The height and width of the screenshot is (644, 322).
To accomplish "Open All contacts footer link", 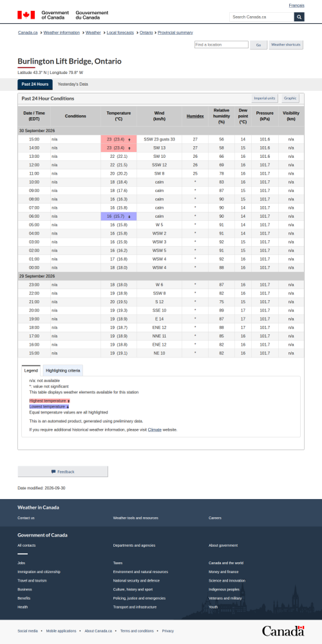I will click(x=26, y=545).
